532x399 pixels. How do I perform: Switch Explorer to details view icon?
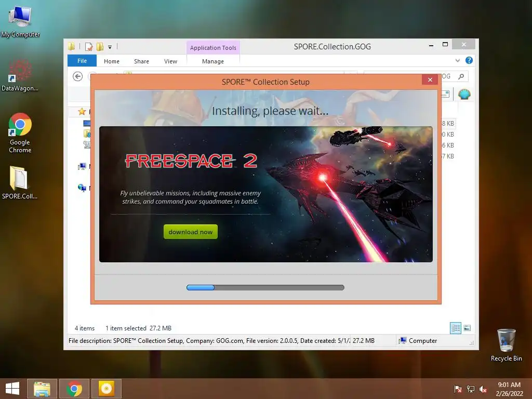456,328
